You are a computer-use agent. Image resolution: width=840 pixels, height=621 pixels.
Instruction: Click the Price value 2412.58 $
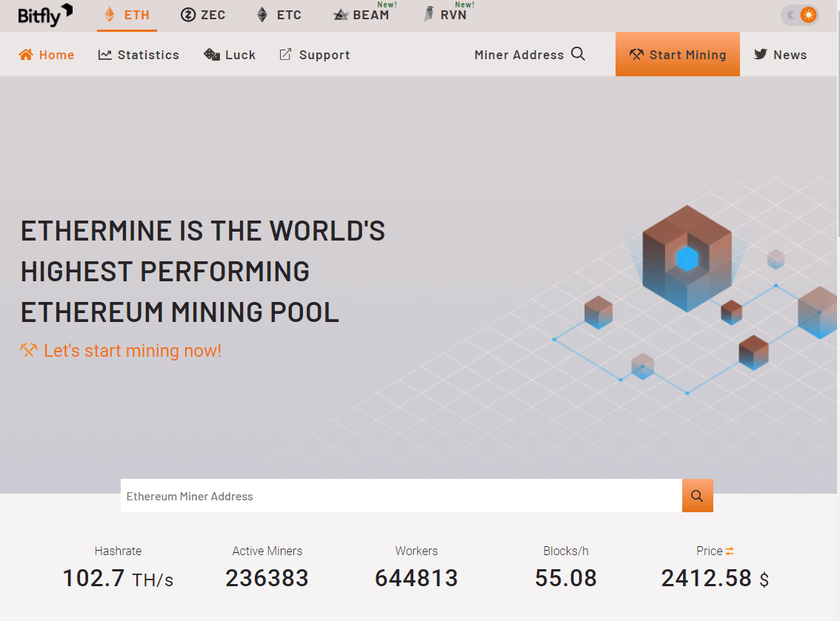(715, 578)
